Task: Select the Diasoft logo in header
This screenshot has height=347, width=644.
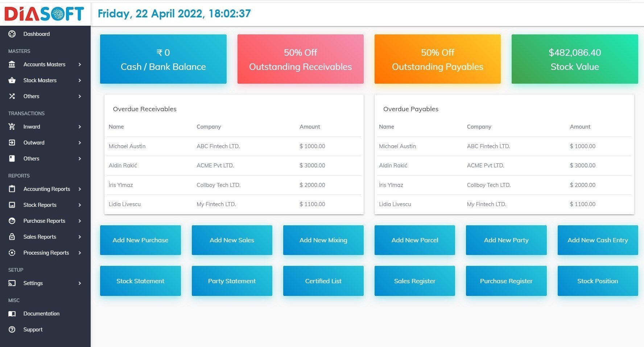Action: click(44, 14)
